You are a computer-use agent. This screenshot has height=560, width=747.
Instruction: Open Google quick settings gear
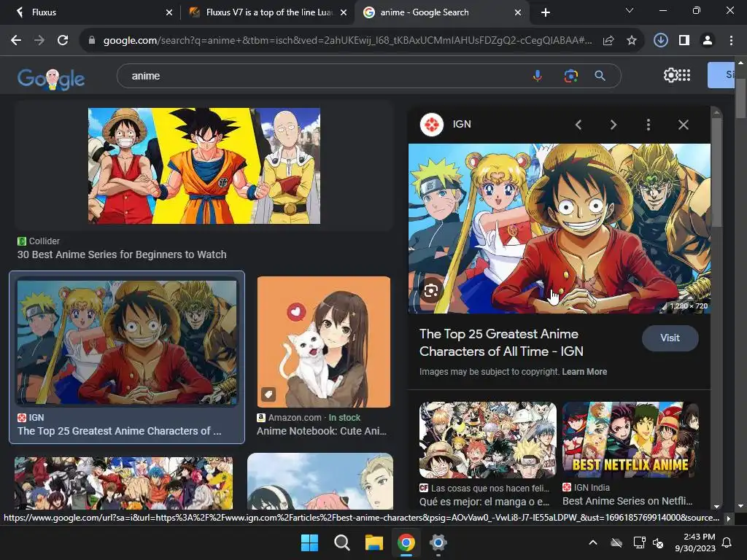[670, 75]
